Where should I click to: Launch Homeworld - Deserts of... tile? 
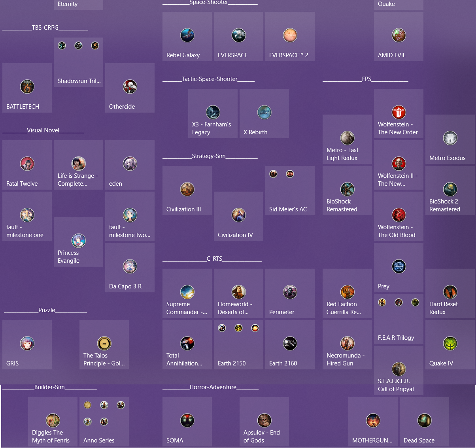click(238, 293)
